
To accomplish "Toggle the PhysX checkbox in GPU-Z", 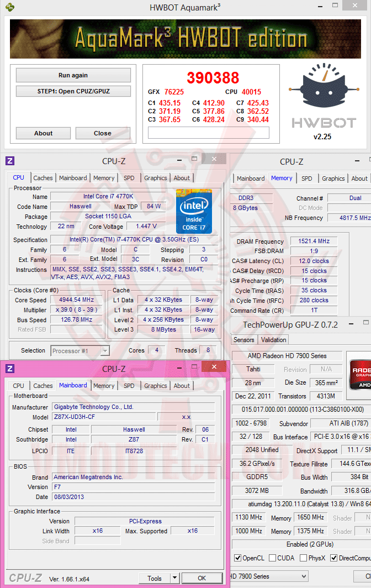I will pyautogui.click(x=304, y=558).
